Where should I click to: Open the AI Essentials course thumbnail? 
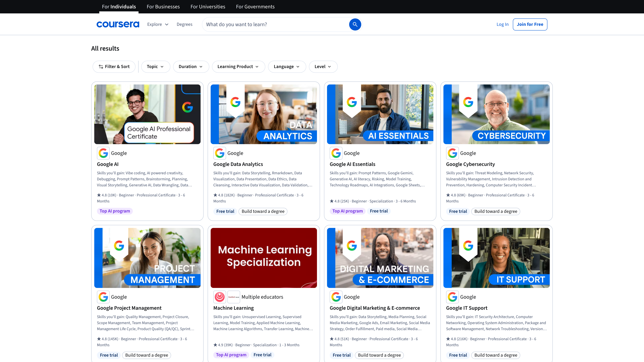click(x=380, y=114)
